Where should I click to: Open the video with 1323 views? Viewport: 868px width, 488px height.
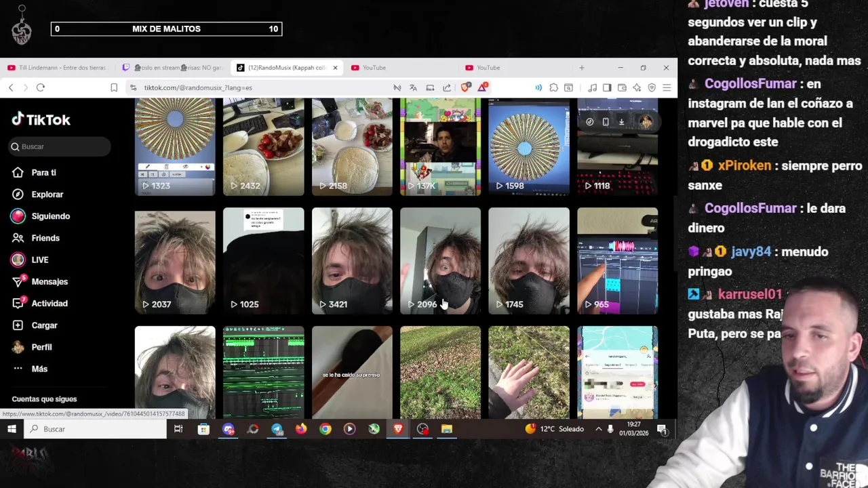click(175, 146)
